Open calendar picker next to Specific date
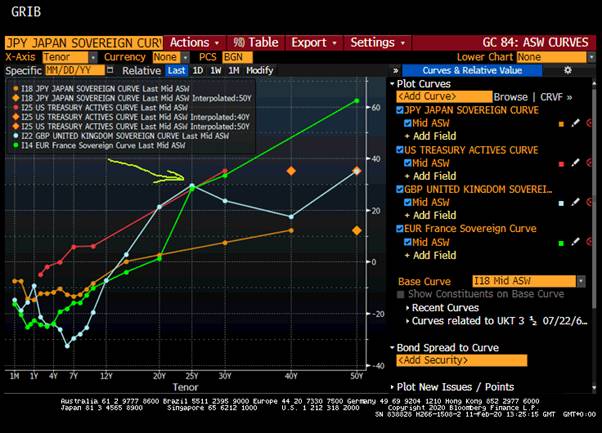 110,70
